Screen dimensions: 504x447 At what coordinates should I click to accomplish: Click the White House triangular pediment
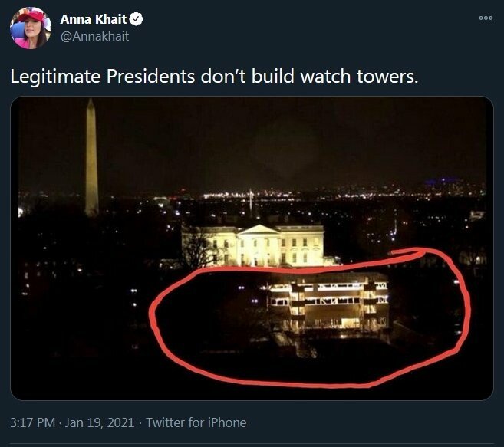coord(261,228)
